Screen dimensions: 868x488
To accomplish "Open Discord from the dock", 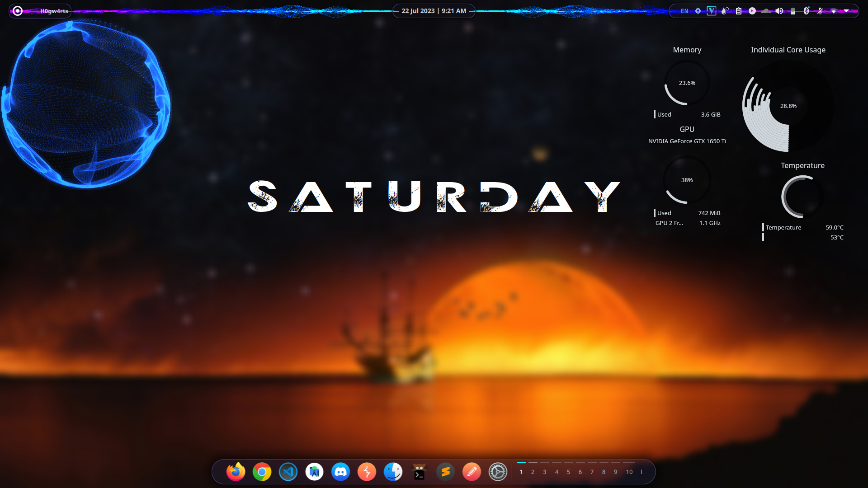I will tap(340, 472).
